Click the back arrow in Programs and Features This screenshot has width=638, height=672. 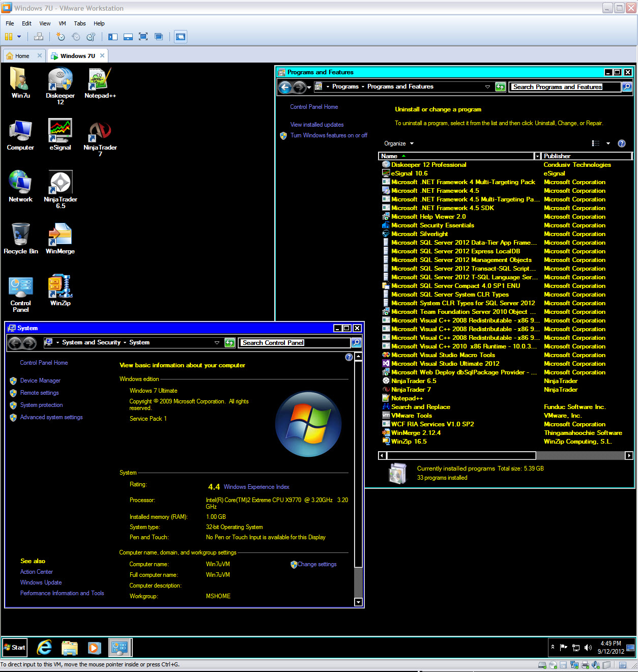point(285,87)
